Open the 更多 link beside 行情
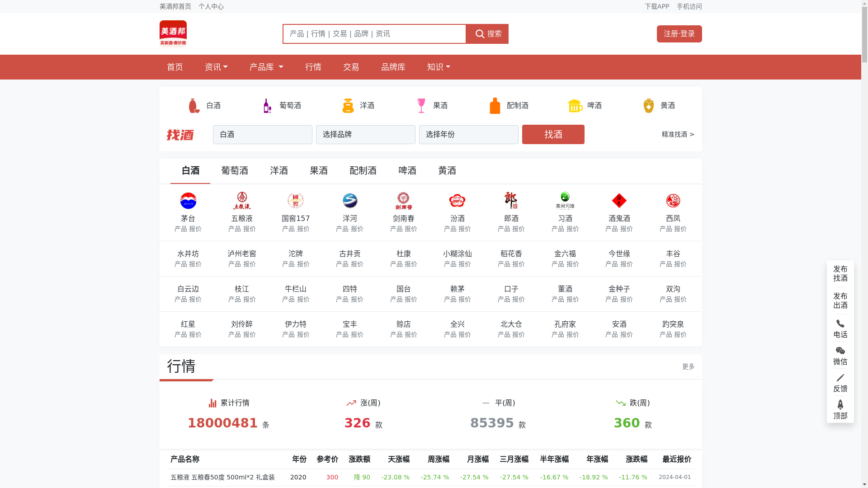The image size is (868, 488). coord(688,366)
